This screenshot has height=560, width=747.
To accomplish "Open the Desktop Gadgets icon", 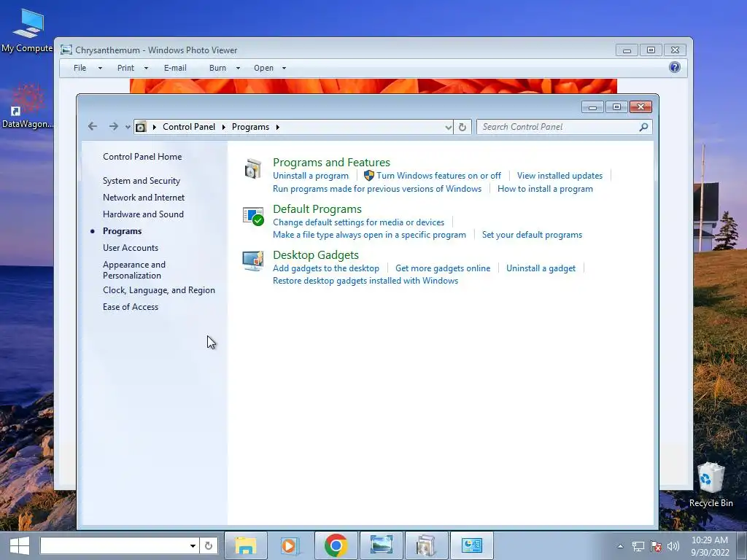I will pos(253,260).
